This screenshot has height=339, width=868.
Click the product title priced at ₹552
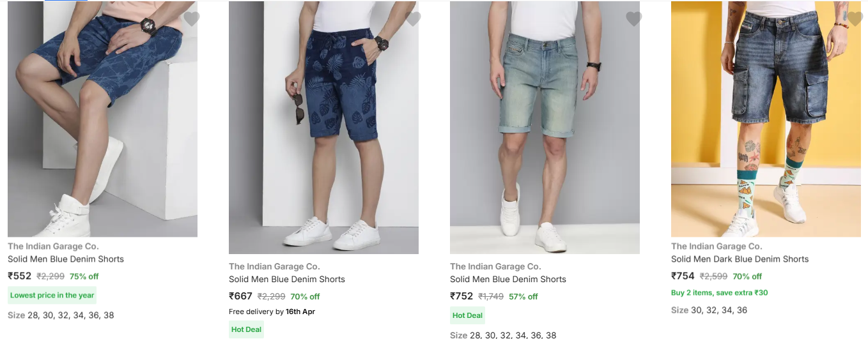(x=66, y=259)
